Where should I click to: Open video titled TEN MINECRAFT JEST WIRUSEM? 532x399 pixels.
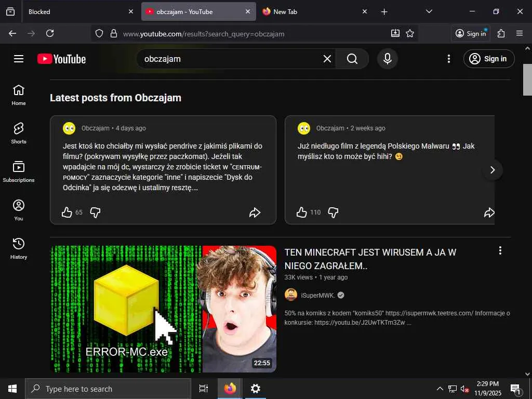370,259
